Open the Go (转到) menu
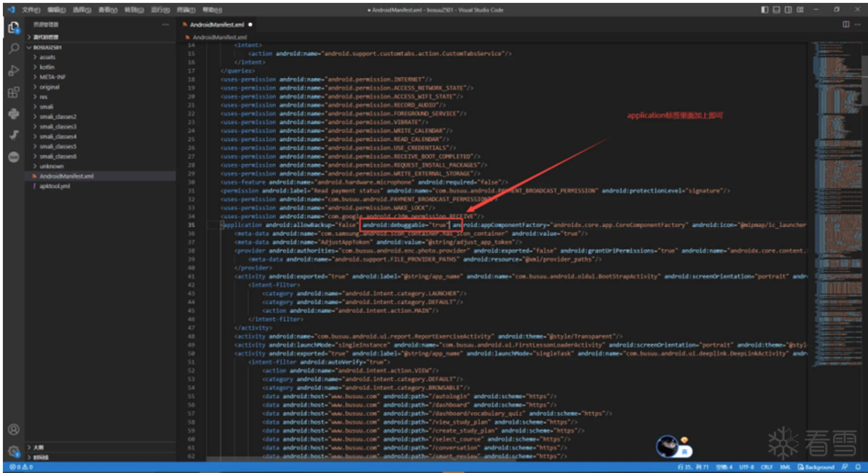 [x=134, y=10]
